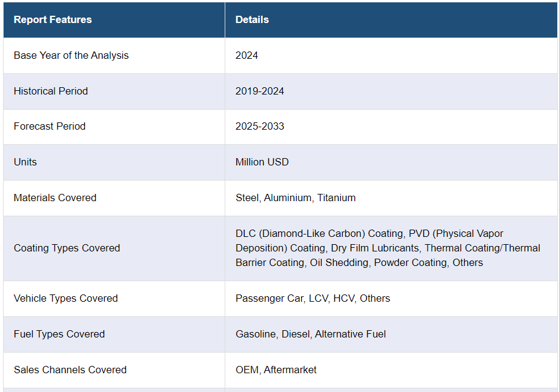The width and height of the screenshot is (559, 392).
Task: Click the 2019-2024 historical period value
Action: pyautogui.click(x=260, y=91)
